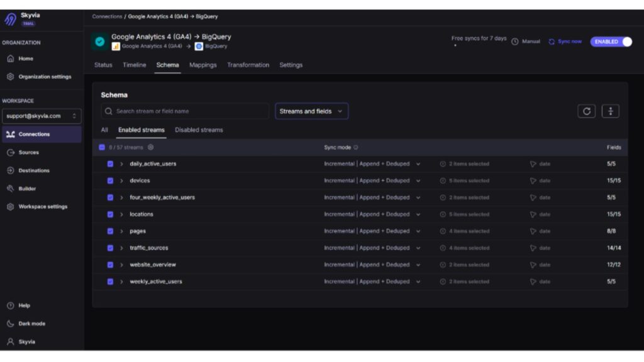Screen dimensions: 644x362
Task: Open the Skyvia user profile
Action: pos(21,341)
